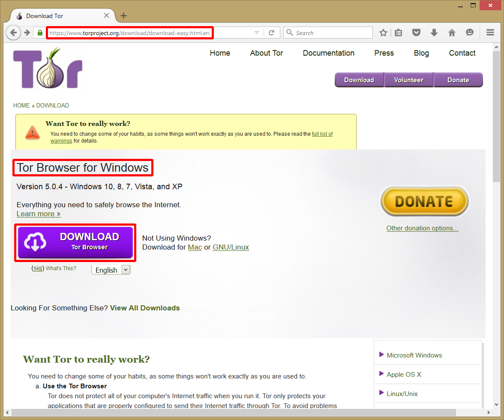Click the back navigation arrow
The width and height of the screenshot is (504, 420).
[x=13, y=33]
